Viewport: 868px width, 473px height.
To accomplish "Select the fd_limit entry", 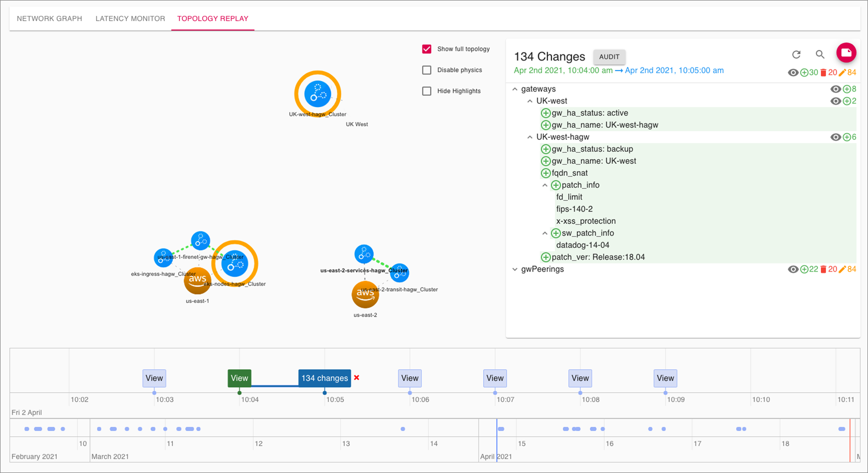I will point(569,197).
